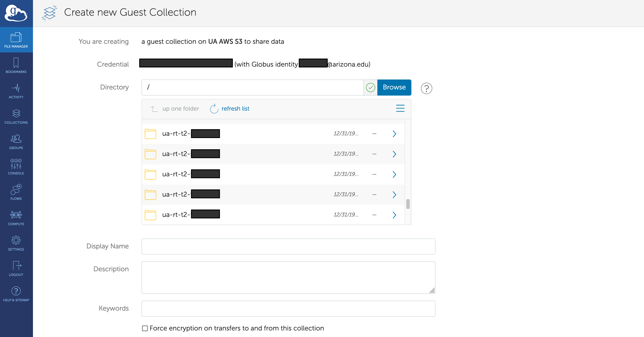This screenshot has width=644, height=337.
Task: Click into the Directory path field
Action: (252, 87)
